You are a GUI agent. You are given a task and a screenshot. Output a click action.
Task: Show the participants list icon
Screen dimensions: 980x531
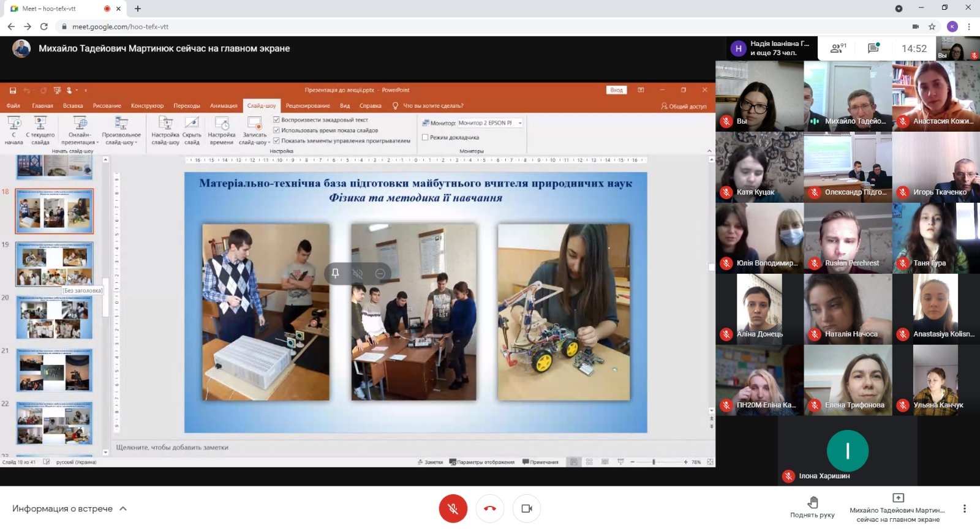click(837, 48)
